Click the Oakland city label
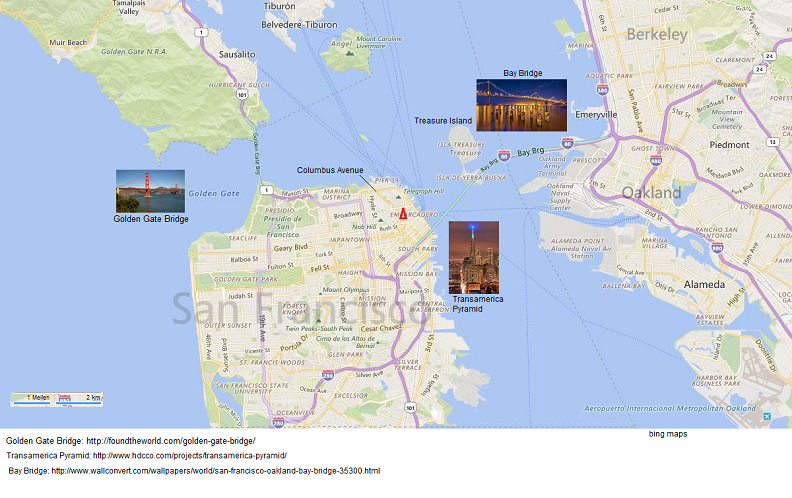The image size is (792, 498). 652,192
